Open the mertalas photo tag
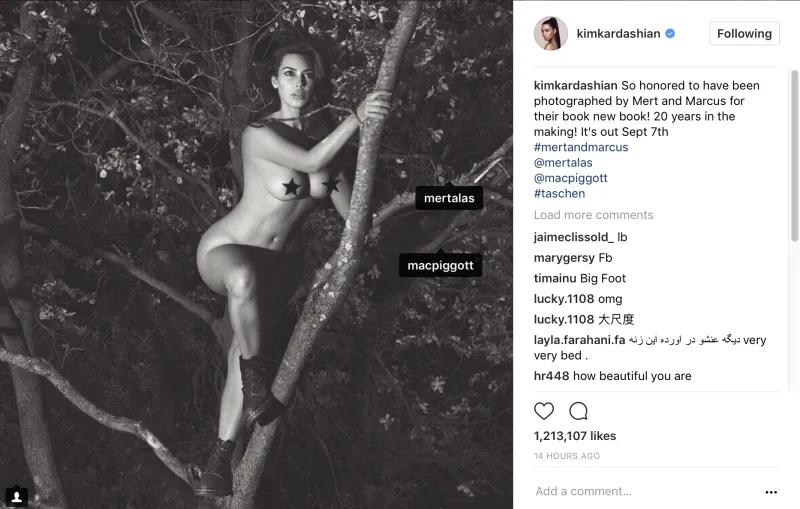Viewport: 800px width, 509px height. (449, 198)
